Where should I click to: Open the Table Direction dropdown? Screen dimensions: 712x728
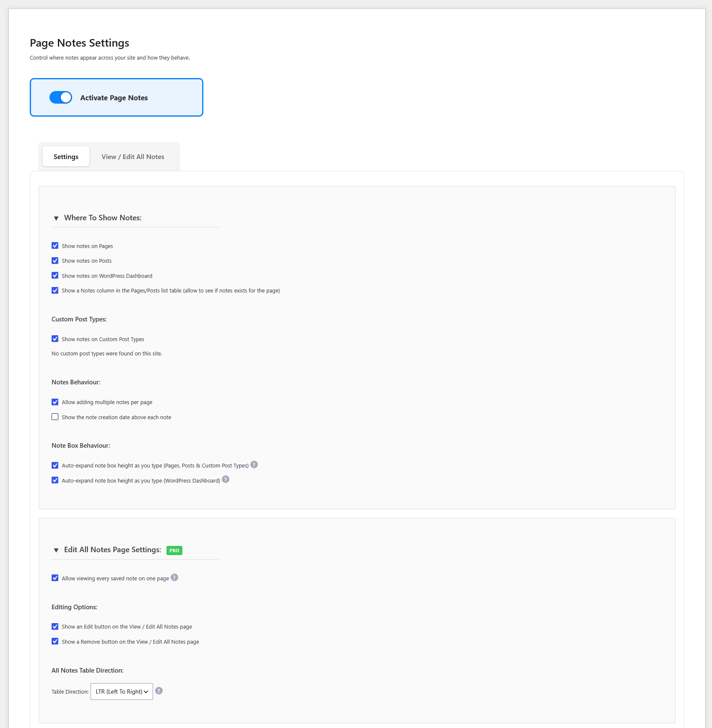(122, 691)
